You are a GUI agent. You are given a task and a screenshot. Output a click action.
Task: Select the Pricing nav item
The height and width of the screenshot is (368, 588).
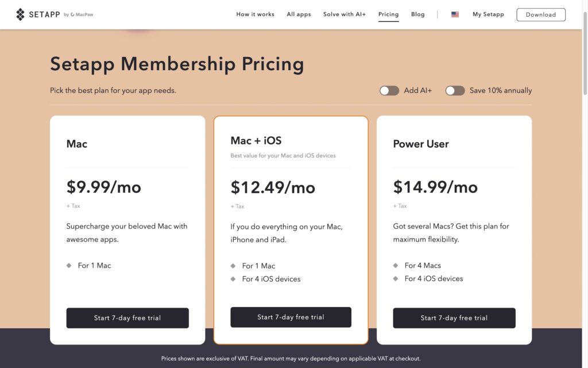click(x=388, y=14)
